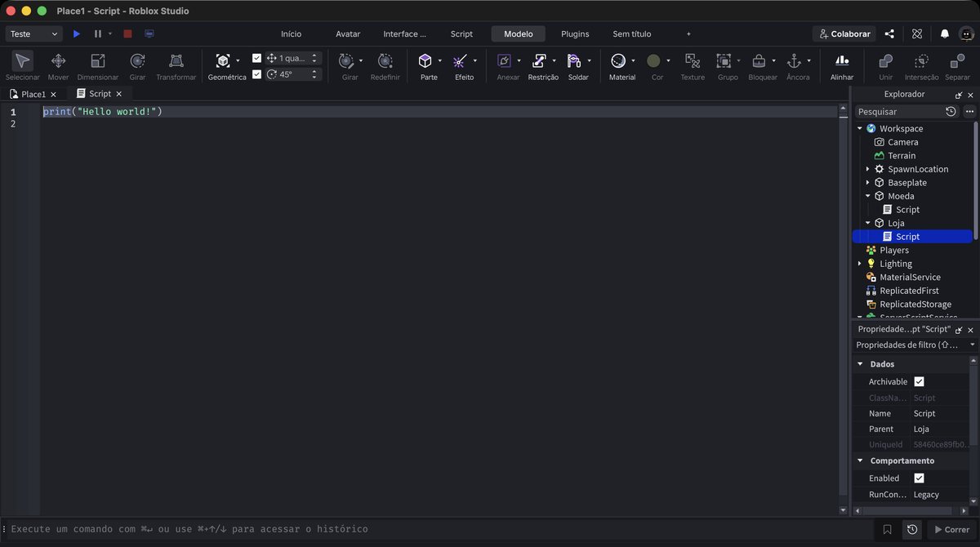Image resolution: width=980 pixels, height=547 pixels.
Task: Click the Anexar attachment icon
Action: [504, 61]
